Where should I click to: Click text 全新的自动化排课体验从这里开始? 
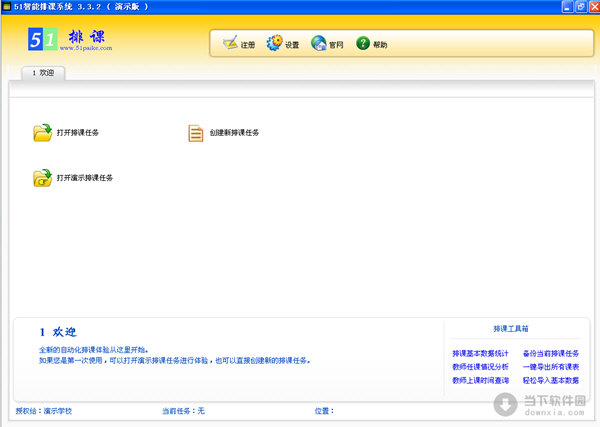(93, 350)
